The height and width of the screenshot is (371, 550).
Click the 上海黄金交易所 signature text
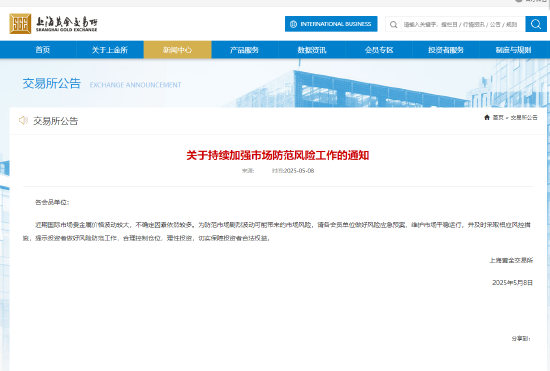511,260
